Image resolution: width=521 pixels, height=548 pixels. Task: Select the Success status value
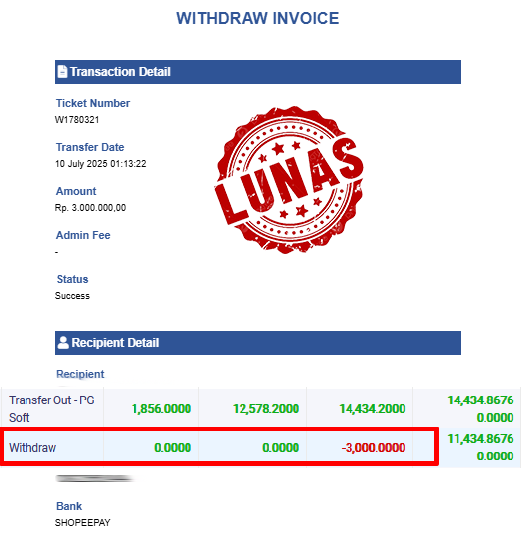click(x=72, y=296)
